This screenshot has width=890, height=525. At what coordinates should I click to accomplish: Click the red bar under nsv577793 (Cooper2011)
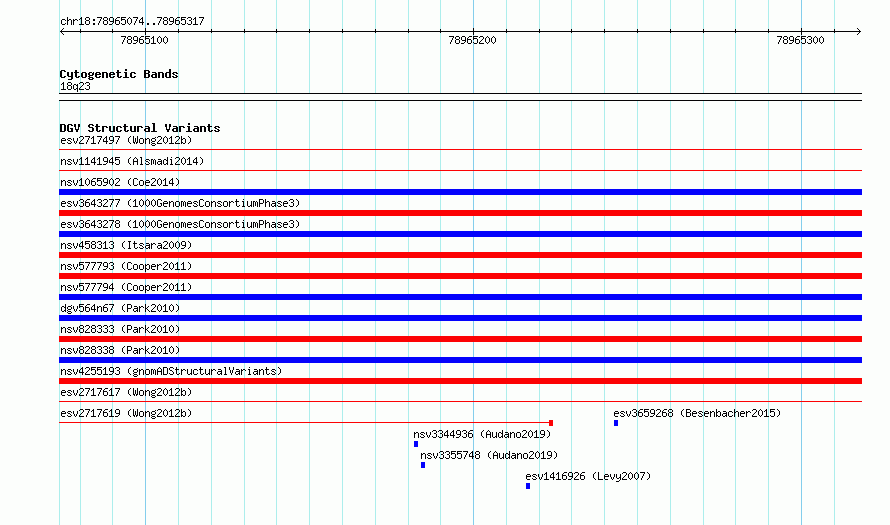460,276
